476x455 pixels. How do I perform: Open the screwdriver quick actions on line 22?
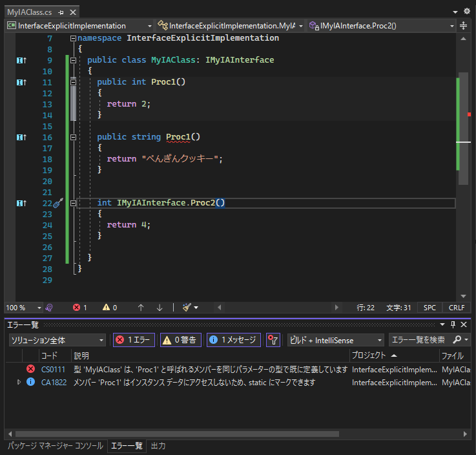pos(58,203)
